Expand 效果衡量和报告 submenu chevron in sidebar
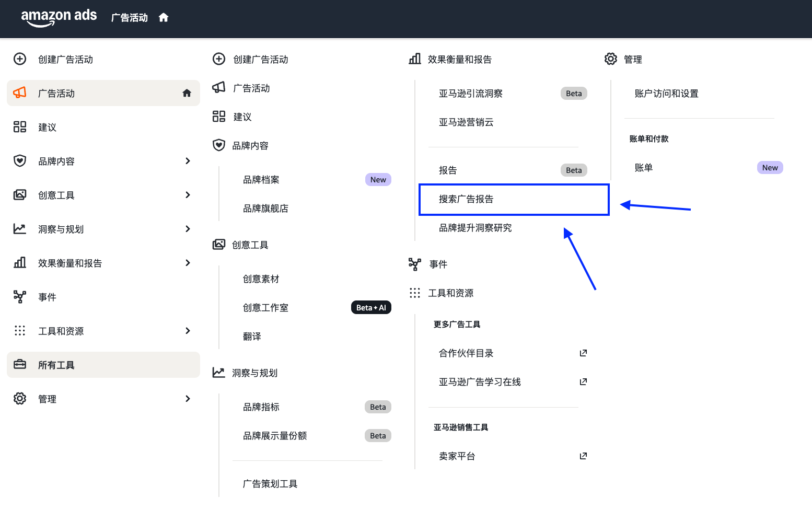The height and width of the screenshot is (521, 812). (x=188, y=263)
